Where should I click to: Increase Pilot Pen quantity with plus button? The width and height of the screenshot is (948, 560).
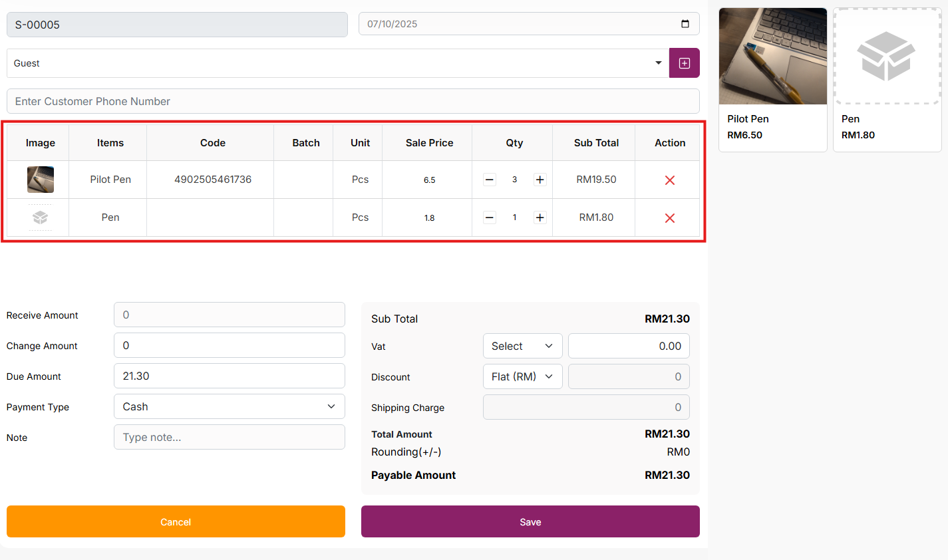540,180
